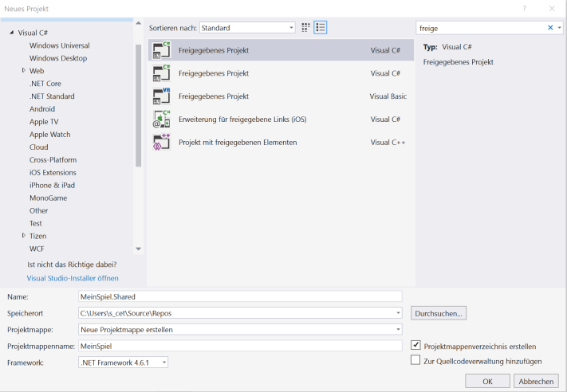The height and width of the screenshot is (392, 567).
Task: Click the iOS shared links extension icon
Action: (x=161, y=120)
